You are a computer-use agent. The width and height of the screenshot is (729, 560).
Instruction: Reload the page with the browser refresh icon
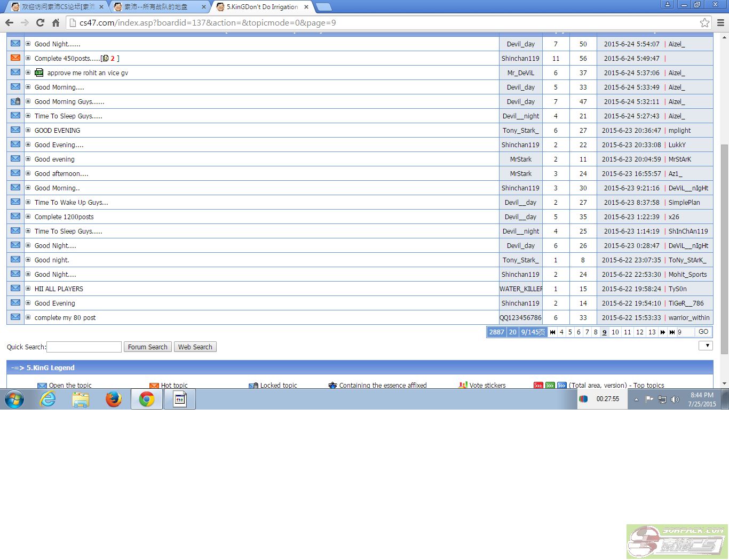tap(40, 22)
